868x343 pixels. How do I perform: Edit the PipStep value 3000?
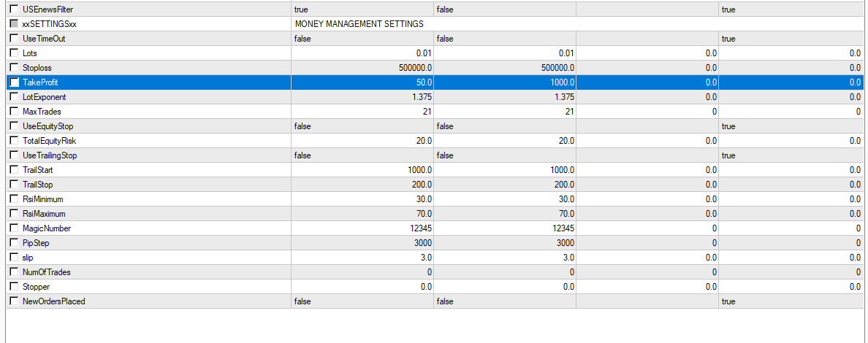pyautogui.click(x=362, y=243)
